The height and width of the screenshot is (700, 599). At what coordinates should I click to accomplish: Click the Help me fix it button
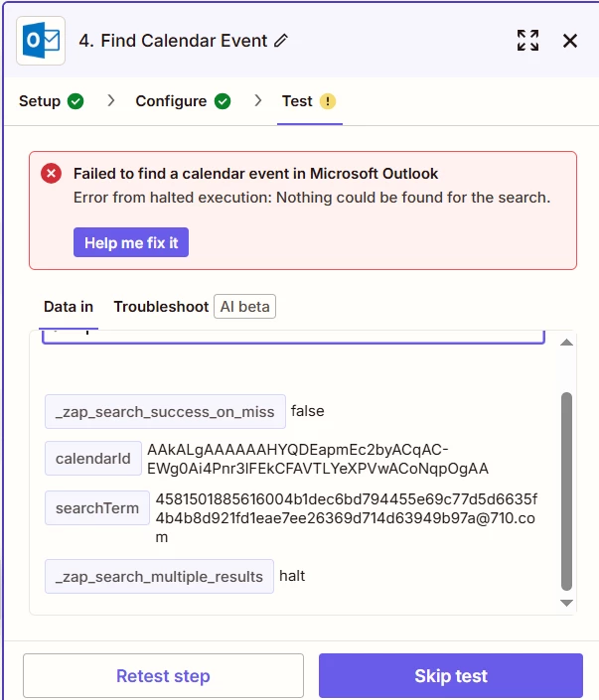pyautogui.click(x=131, y=242)
